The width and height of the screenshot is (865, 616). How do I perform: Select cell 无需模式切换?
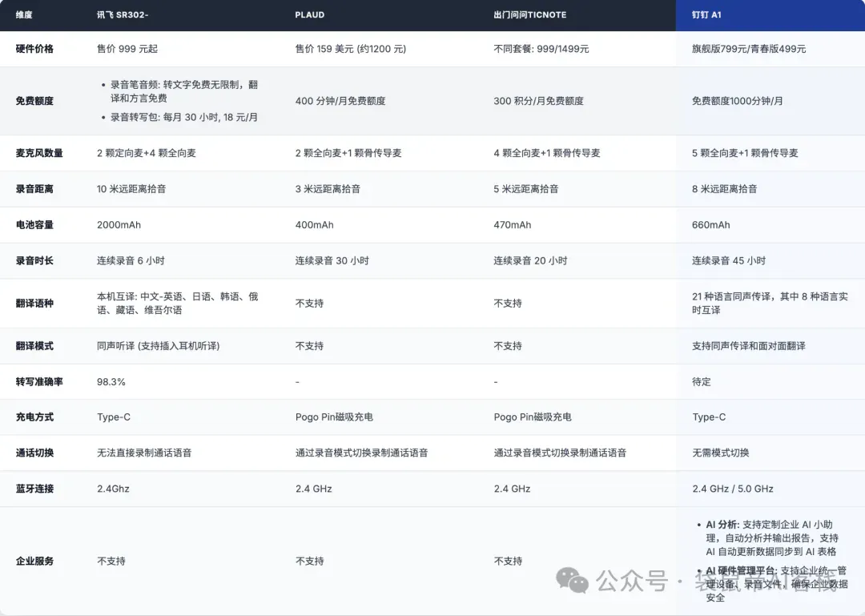721,453
